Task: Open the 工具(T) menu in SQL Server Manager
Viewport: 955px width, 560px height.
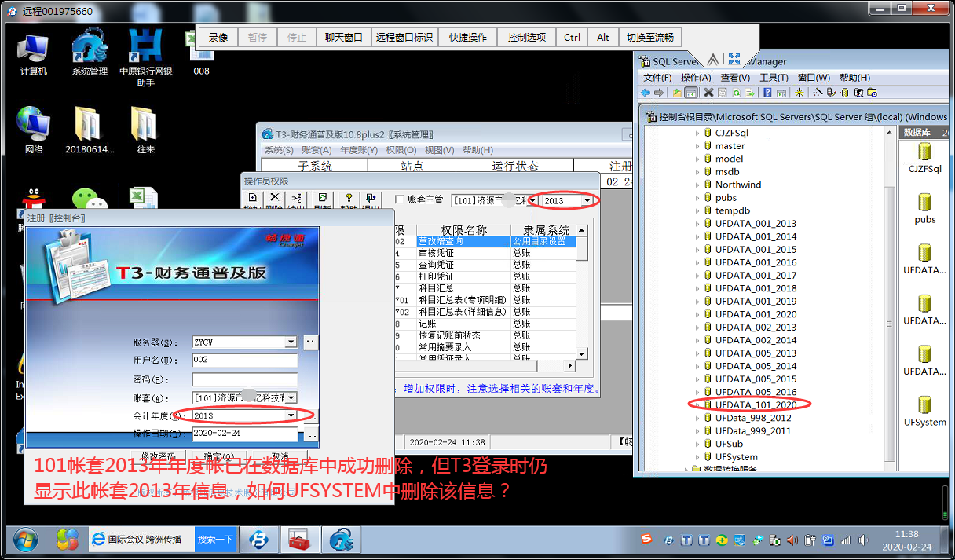Action: (x=774, y=78)
